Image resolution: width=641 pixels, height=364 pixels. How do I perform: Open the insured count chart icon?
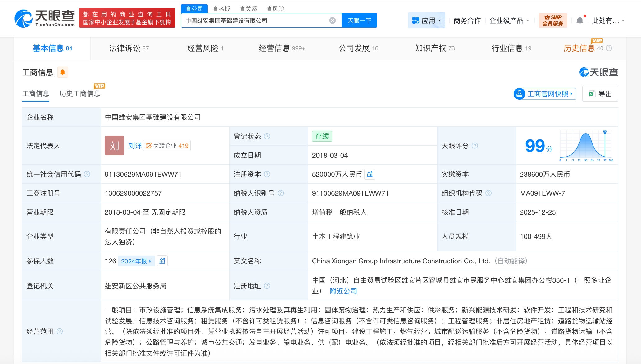pos(162,261)
